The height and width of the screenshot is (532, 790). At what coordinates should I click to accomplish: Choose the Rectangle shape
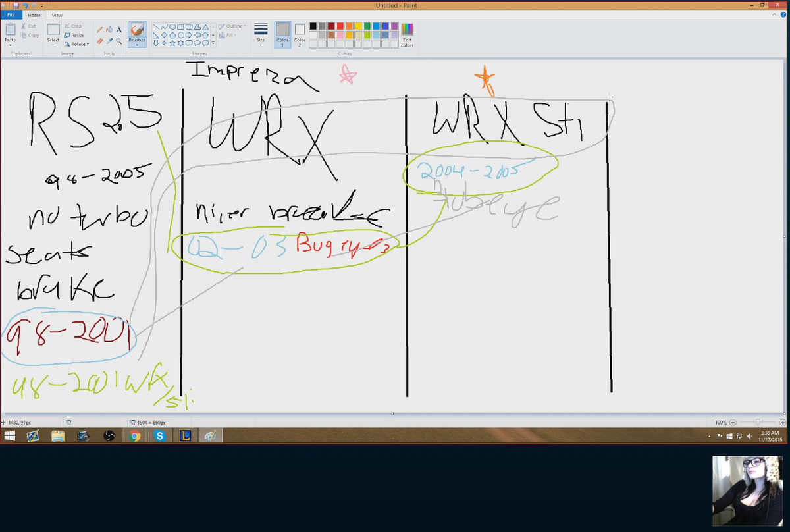(180, 26)
